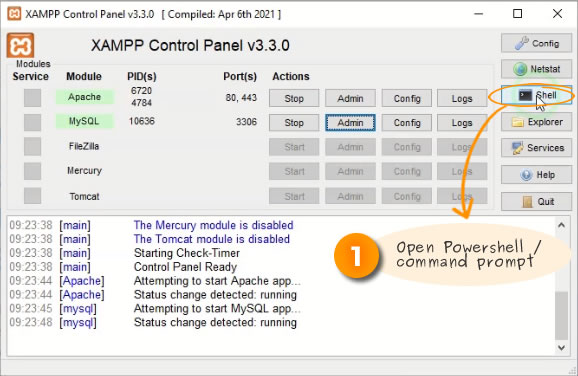Click the FileZilla module label
This screenshot has height=376, width=578.
coord(84,146)
